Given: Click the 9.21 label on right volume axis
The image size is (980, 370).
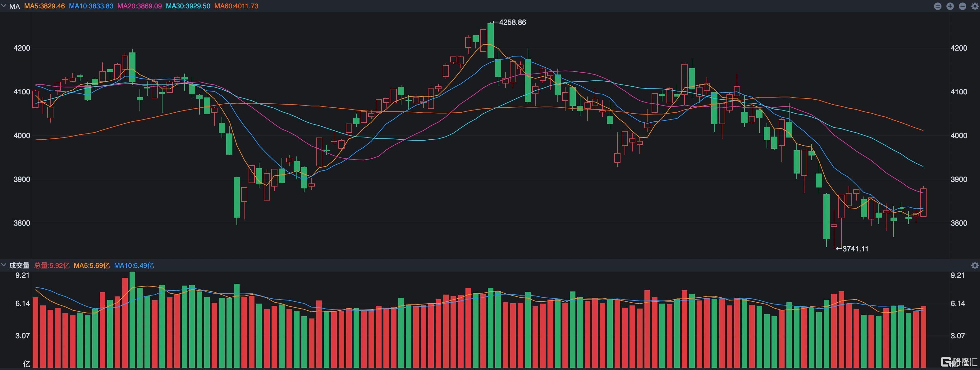Looking at the screenshot, I should tap(958, 275).
